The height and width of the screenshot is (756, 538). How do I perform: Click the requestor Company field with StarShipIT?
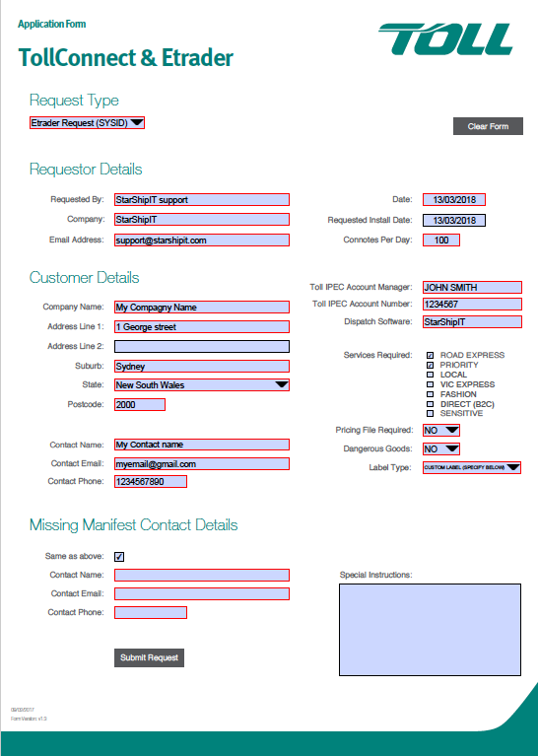click(202, 220)
